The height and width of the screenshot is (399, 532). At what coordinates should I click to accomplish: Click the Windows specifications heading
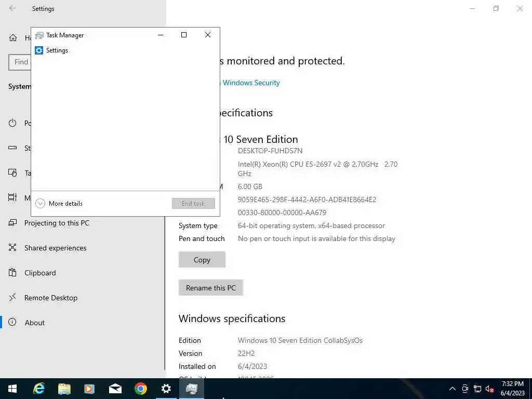coord(232,318)
